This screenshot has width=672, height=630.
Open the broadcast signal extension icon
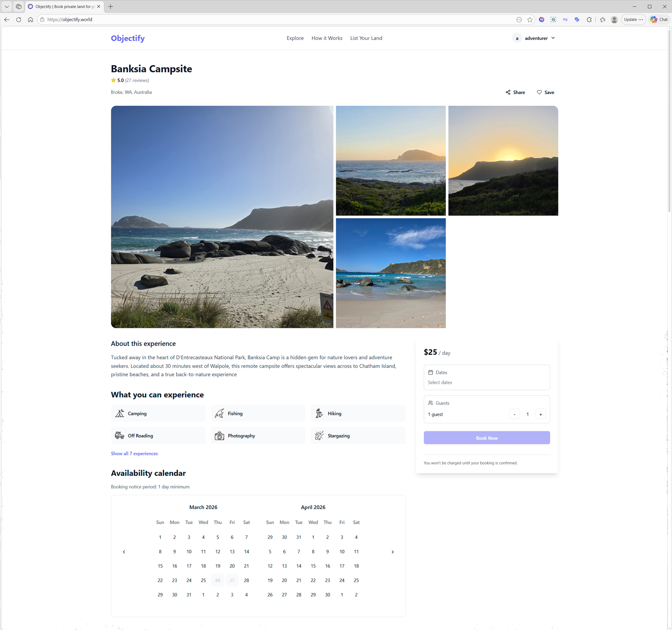click(x=565, y=20)
